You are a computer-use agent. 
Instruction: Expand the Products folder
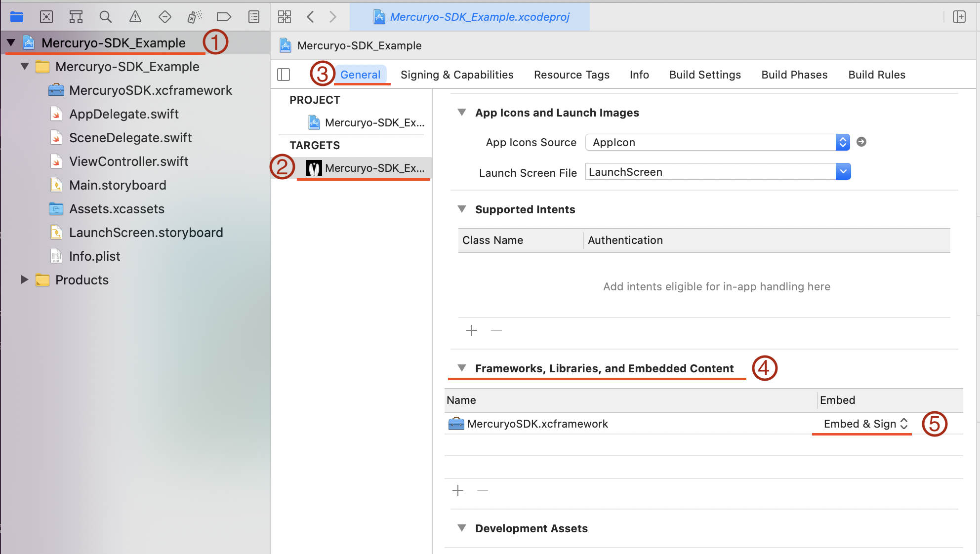24,280
